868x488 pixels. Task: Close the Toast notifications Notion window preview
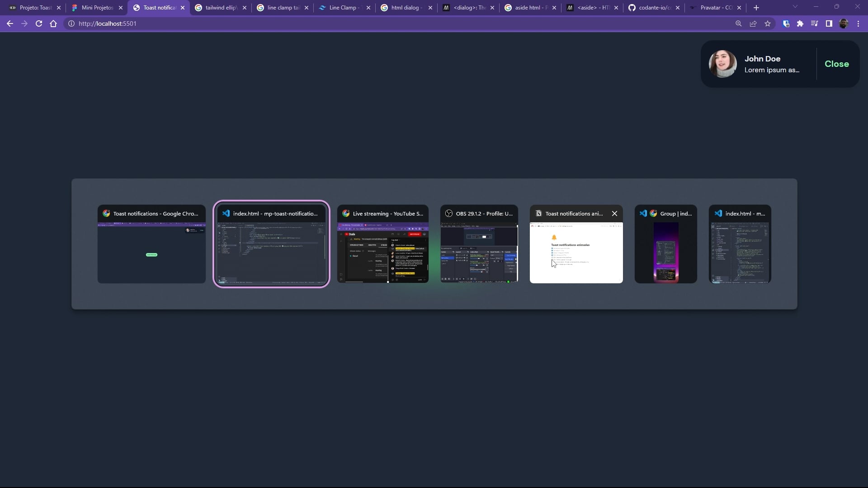click(614, 214)
